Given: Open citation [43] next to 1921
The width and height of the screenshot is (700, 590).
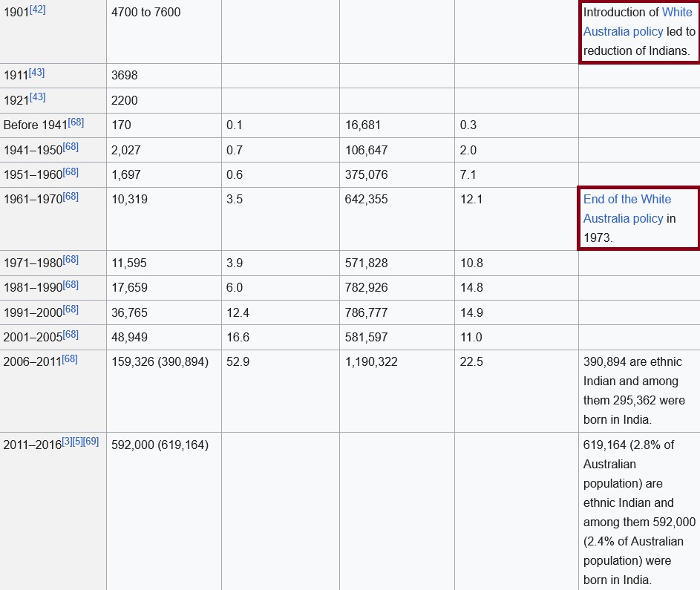Looking at the screenshot, I should pyautogui.click(x=38, y=96).
